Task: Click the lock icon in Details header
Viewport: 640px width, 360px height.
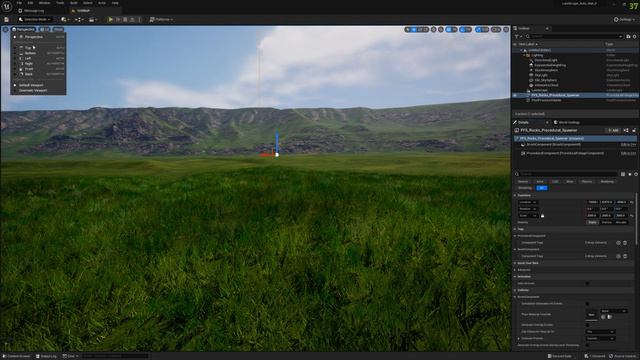Action: pos(634,130)
